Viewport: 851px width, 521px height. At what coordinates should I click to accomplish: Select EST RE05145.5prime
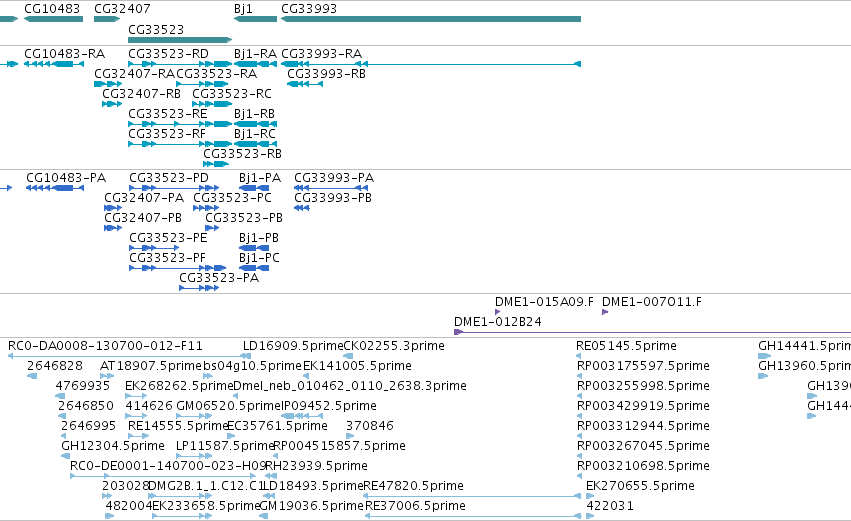[x=626, y=346]
